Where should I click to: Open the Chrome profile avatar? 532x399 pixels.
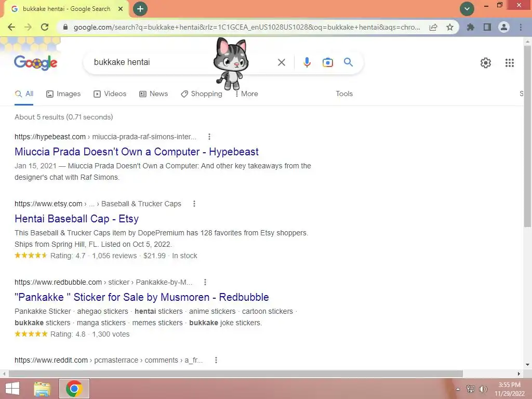(x=504, y=27)
